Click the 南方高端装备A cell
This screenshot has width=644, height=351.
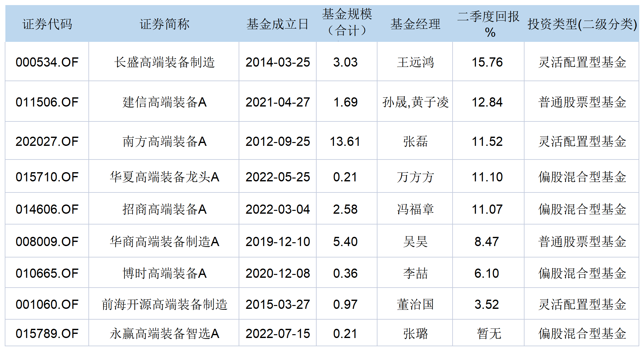[164, 141]
